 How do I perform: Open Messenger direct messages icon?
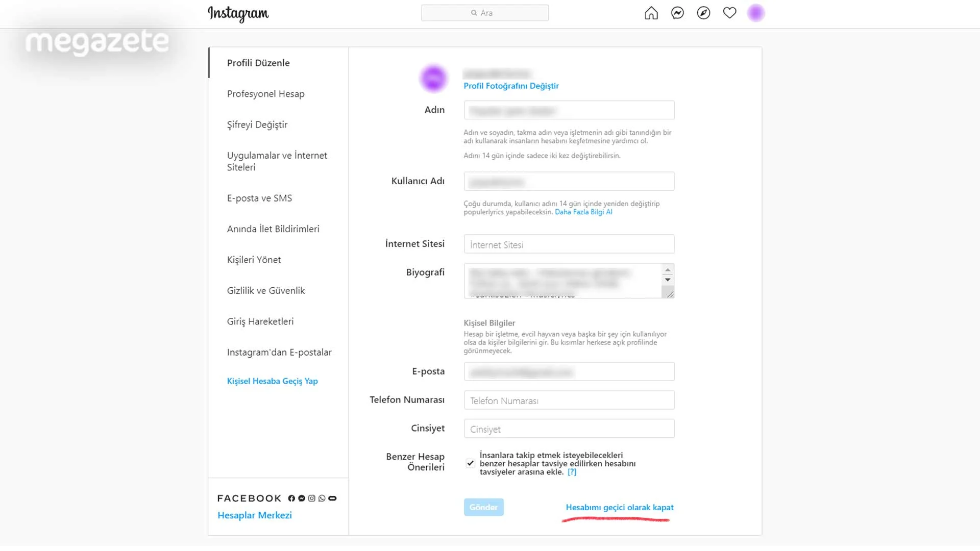pyautogui.click(x=677, y=13)
